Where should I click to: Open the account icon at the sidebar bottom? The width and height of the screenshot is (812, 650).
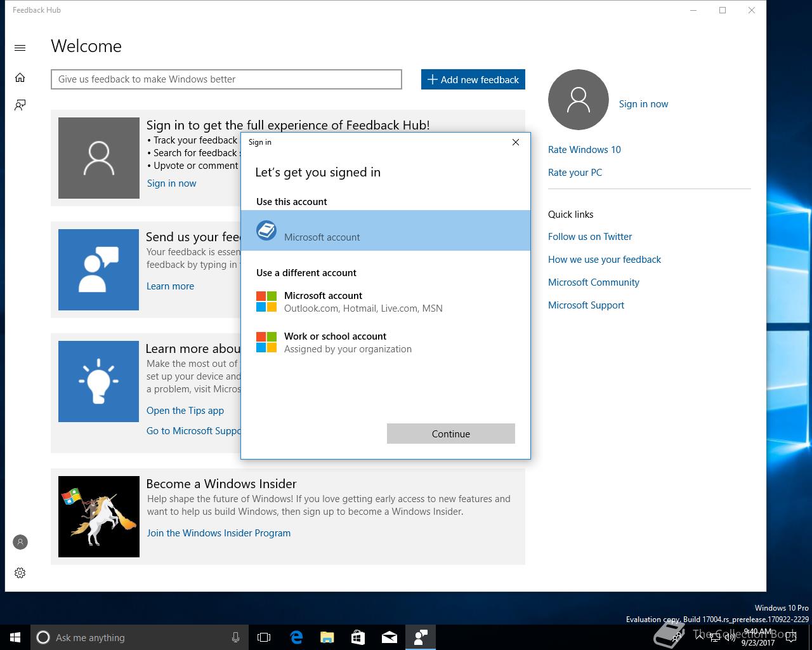tap(20, 542)
